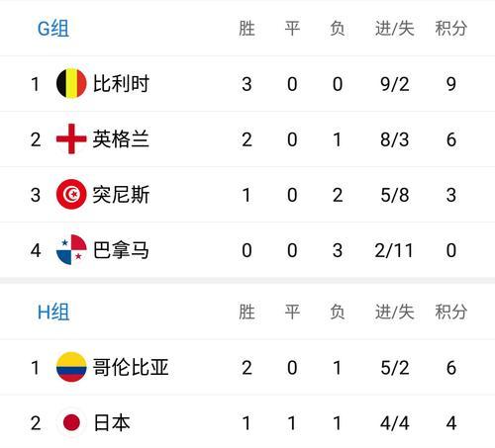The height and width of the screenshot is (448, 495).
Task: Click the 积分 column header in G组
Action: (450, 28)
